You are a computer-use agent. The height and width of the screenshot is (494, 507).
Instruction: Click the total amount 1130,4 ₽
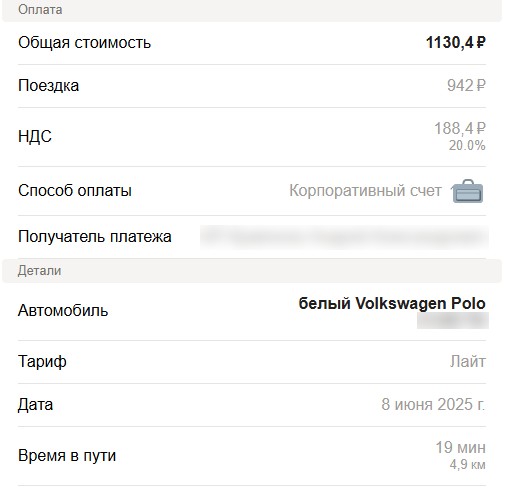[456, 42]
